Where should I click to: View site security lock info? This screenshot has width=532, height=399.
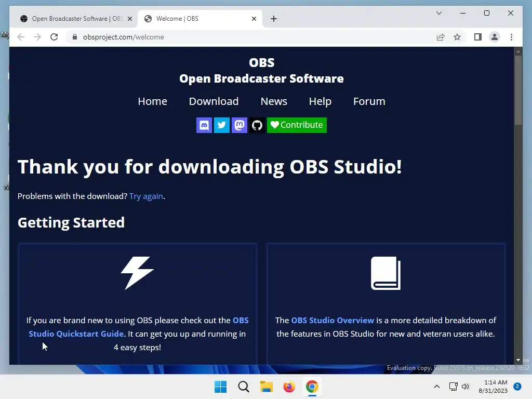(75, 37)
